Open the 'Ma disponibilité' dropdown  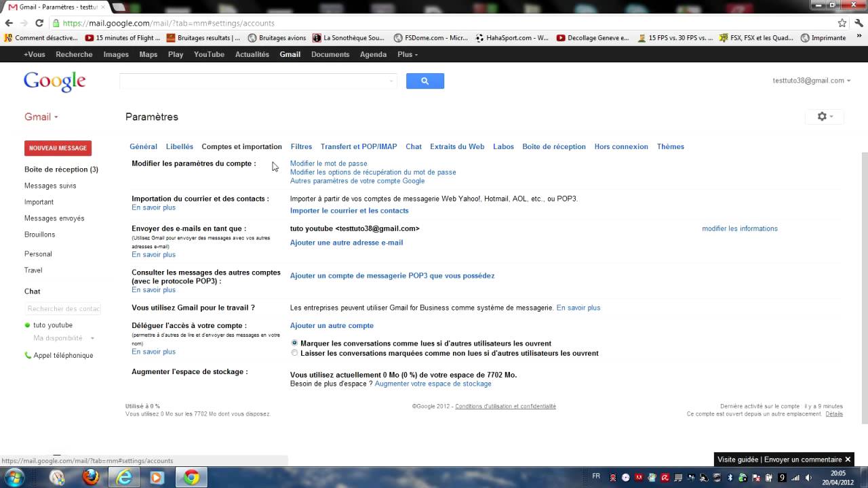click(x=64, y=338)
